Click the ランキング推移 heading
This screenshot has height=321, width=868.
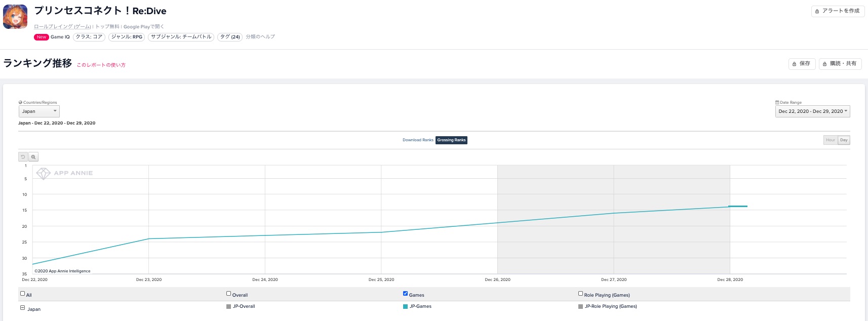tap(37, 63)
